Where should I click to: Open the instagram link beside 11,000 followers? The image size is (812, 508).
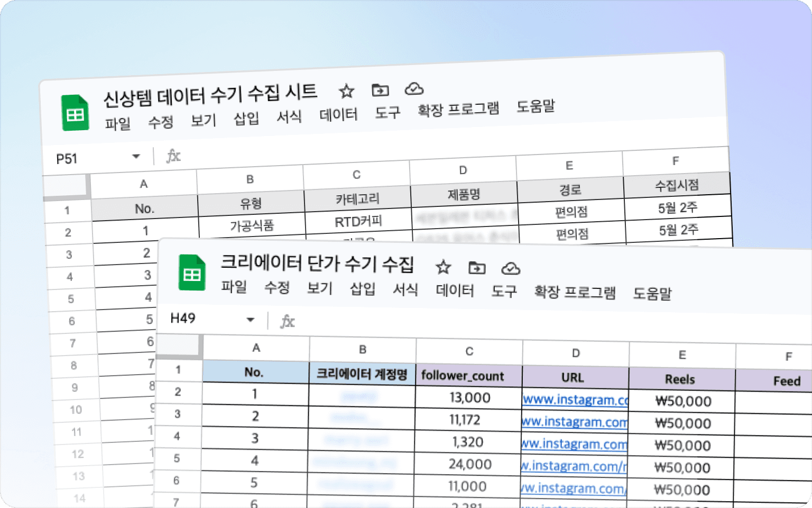click(574, 489)
